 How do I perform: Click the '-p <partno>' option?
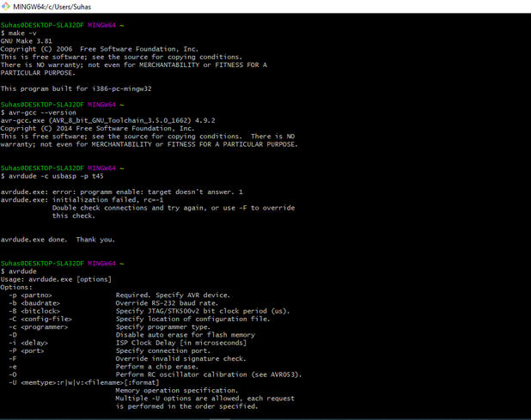click(x=30, y=295)
